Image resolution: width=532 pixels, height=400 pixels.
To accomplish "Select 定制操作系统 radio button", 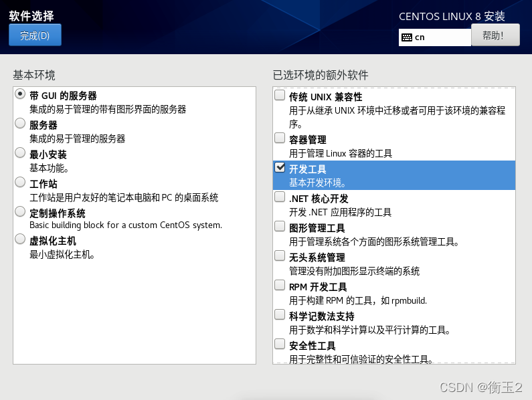I will click(x=20, y=211).
